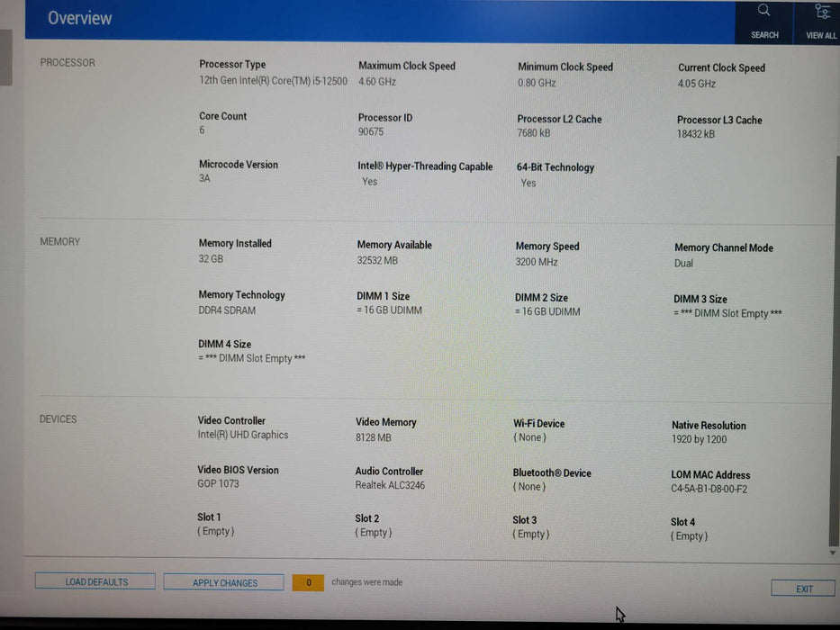The height and width of the screenshot is (630, 840).
Task: Click the Exit button
Action: click(x=802, y=589)
